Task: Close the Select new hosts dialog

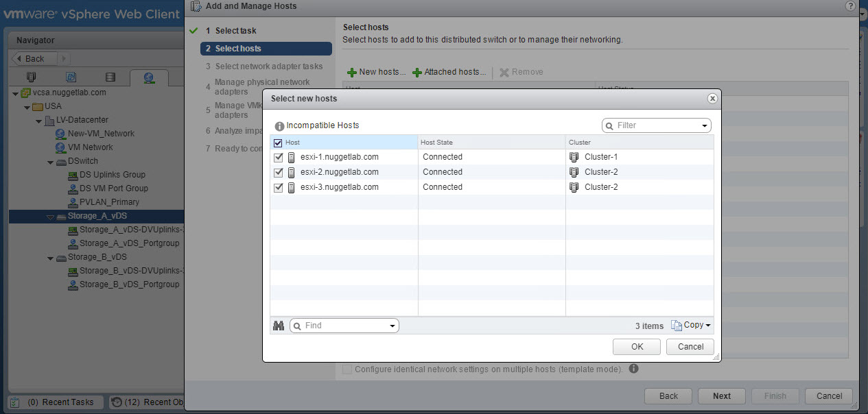Action: (x=712, y=99)
